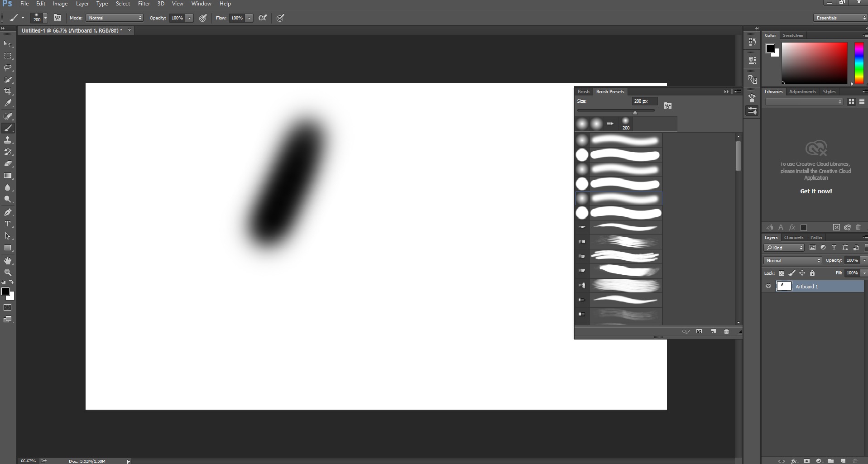Toggle the airbrush build-up option

[263, 18]
